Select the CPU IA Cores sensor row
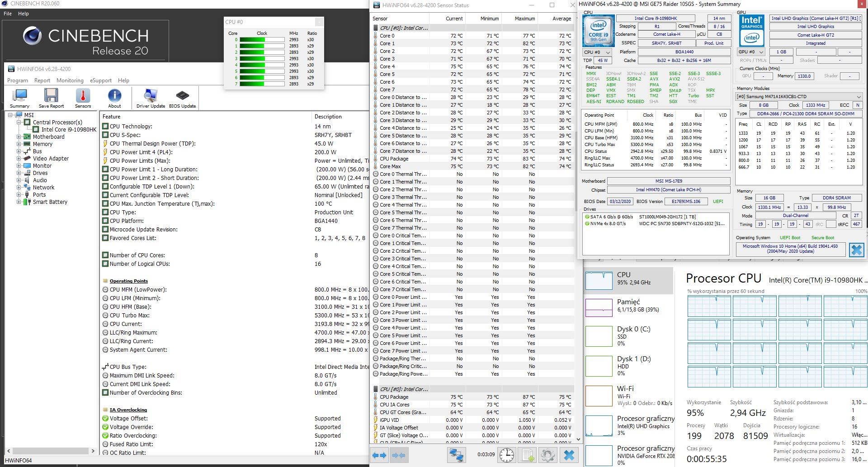 point(473,405)
